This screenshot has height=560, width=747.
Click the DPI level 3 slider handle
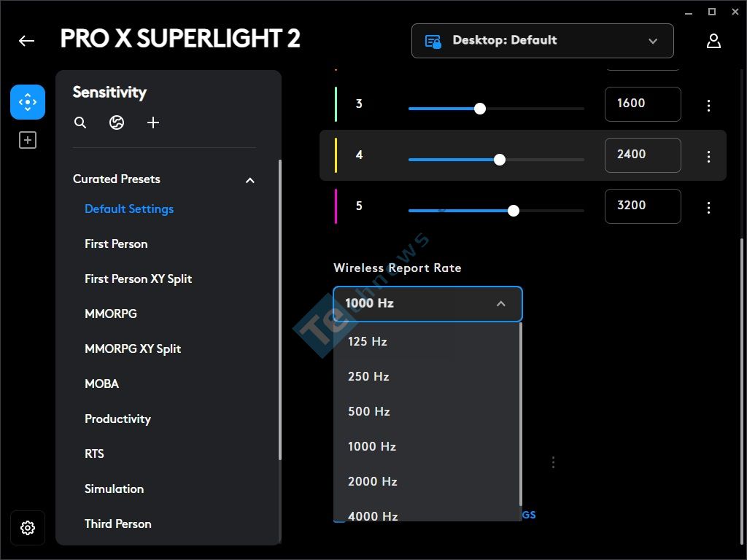click(480, 109)
